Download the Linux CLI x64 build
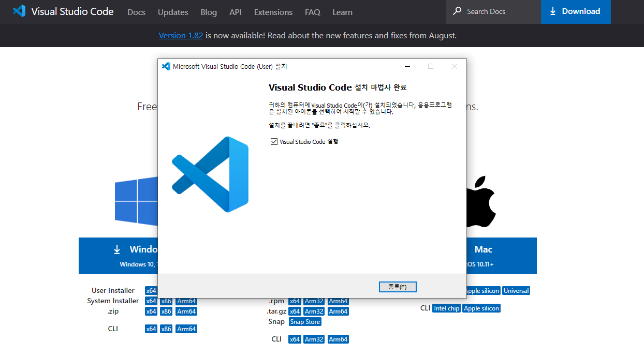This screenshot has height=356, width=644. coord(295,339)
